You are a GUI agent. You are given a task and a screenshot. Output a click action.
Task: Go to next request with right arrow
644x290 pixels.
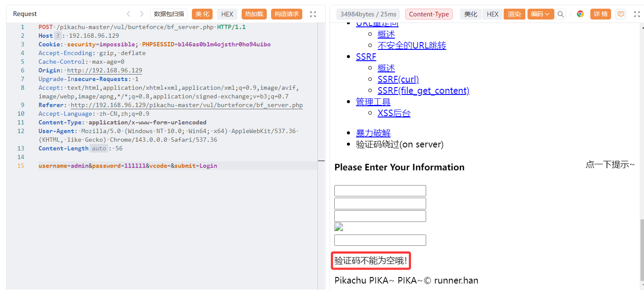(x=142, y=14)
